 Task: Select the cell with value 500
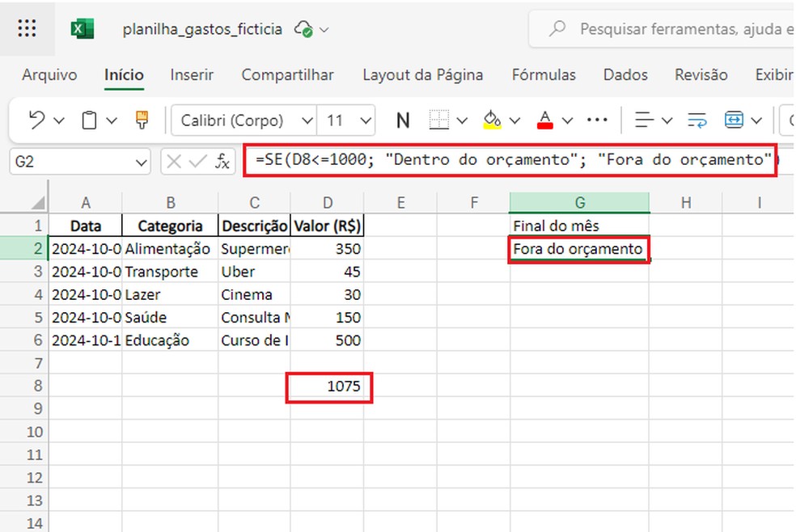[328, 340]
